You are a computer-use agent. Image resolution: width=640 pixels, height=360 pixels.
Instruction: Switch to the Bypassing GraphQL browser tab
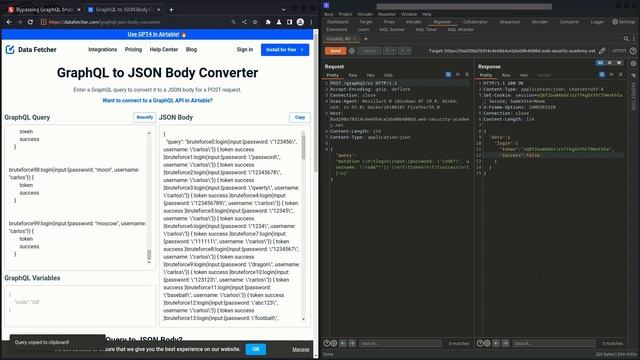(44, 9)
